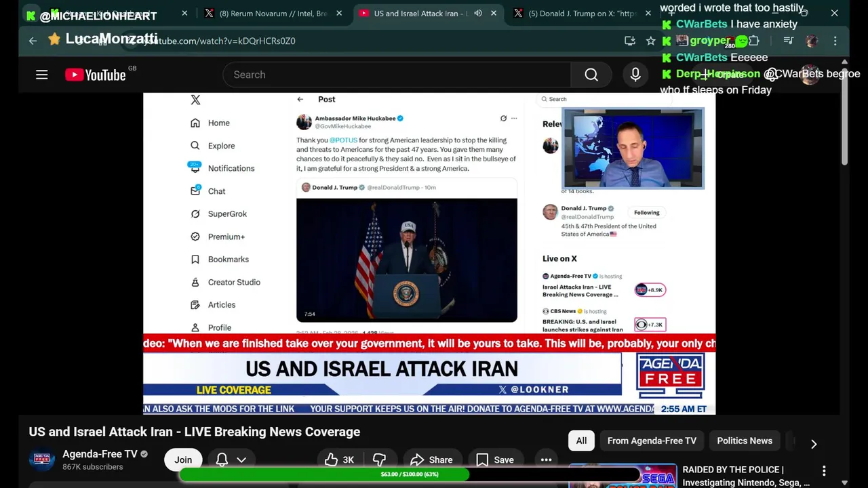Click the X logo in the post page
Screen dimensions: 868x488
pos(195,100)
